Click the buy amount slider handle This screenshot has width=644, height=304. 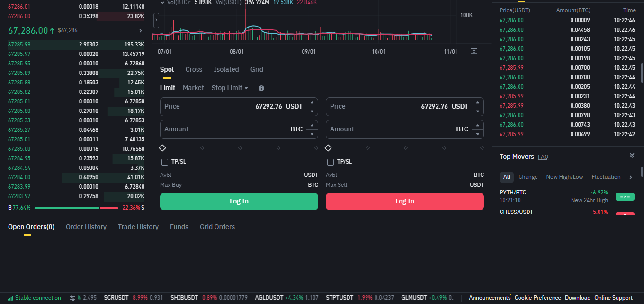162,148
